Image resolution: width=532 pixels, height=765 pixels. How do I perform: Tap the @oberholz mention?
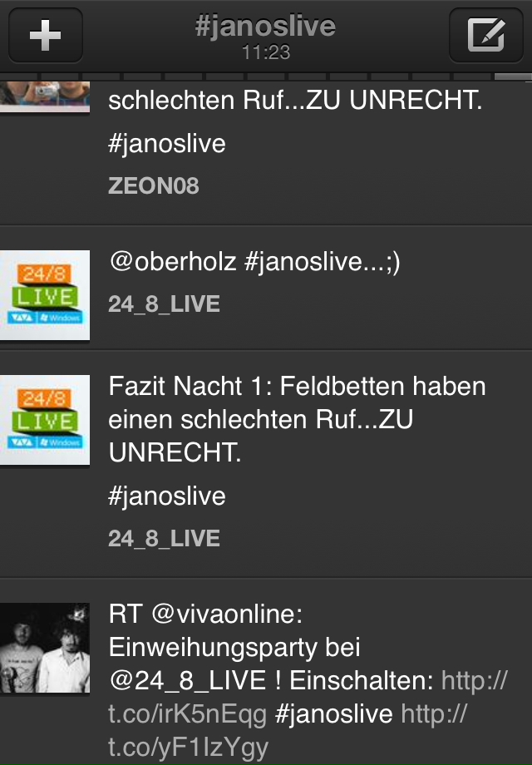point(173,261)
